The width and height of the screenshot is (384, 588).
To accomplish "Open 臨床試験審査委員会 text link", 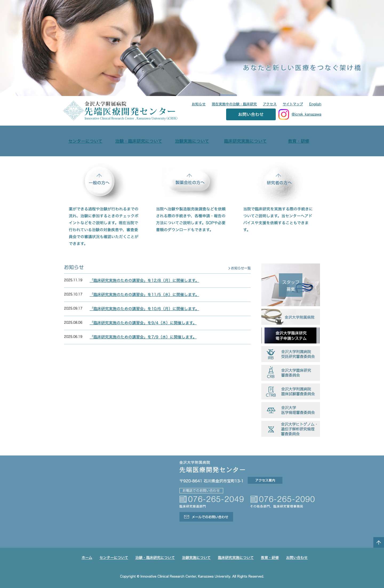I will point(298,391).
